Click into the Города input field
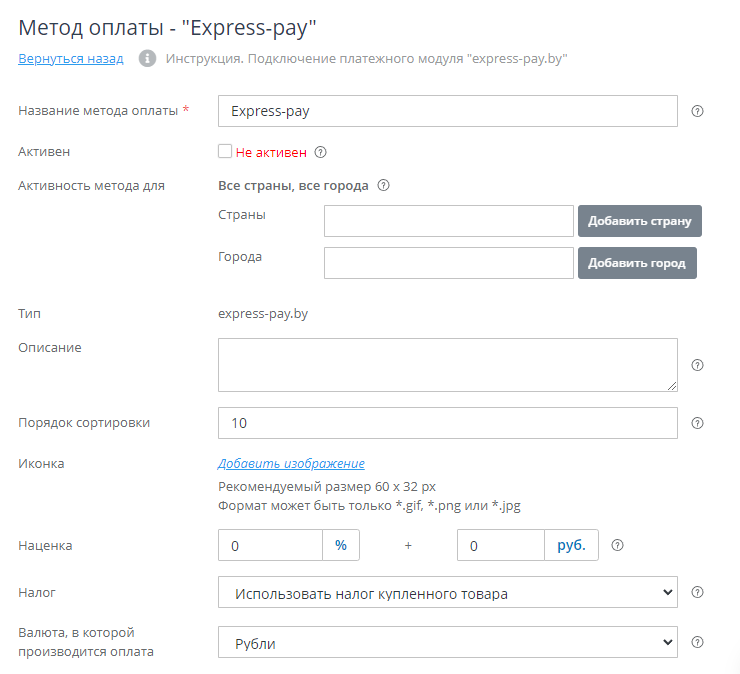740x674 pixels. point(448,263)
